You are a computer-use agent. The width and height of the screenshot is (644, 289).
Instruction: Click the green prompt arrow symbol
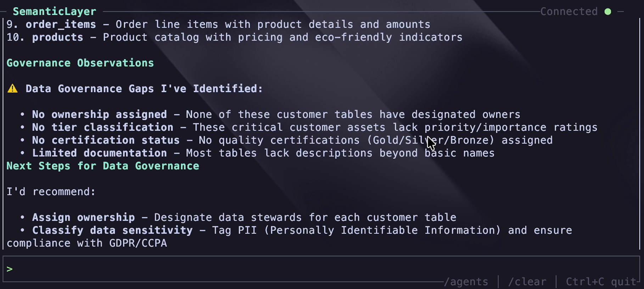tap(10, 269)
